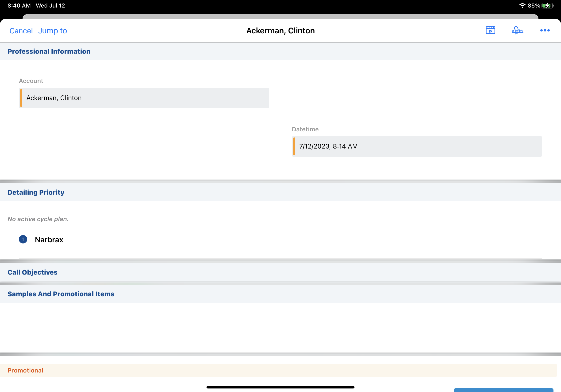Select the Account field Ackerman, Clinton
Screen dimensions: 561x392
point(144,98)
